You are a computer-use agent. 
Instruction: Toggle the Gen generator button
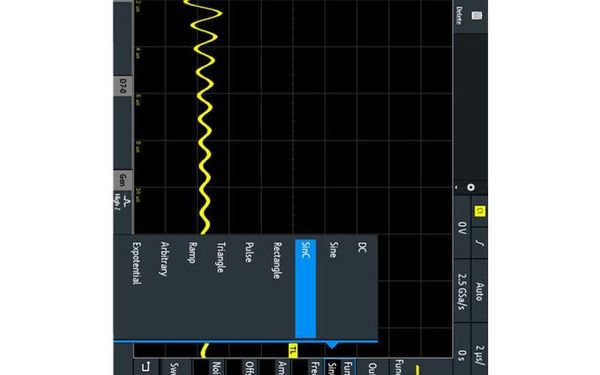123,180
